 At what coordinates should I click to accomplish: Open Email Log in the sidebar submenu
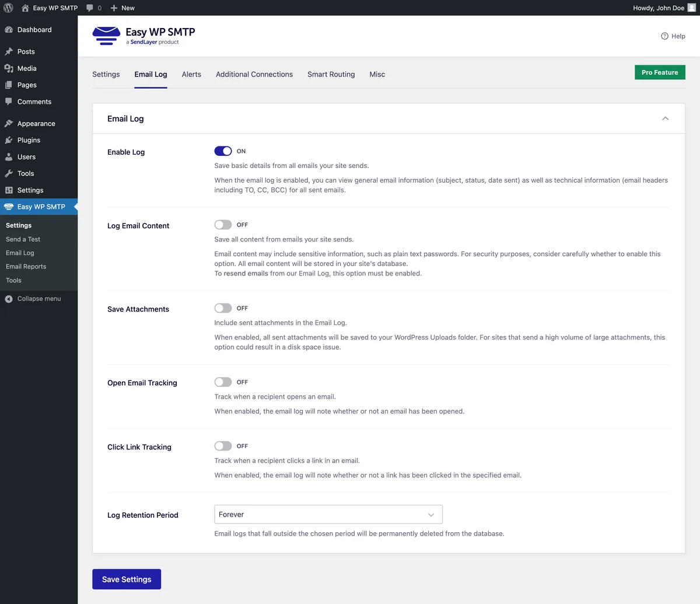(20, 253)
